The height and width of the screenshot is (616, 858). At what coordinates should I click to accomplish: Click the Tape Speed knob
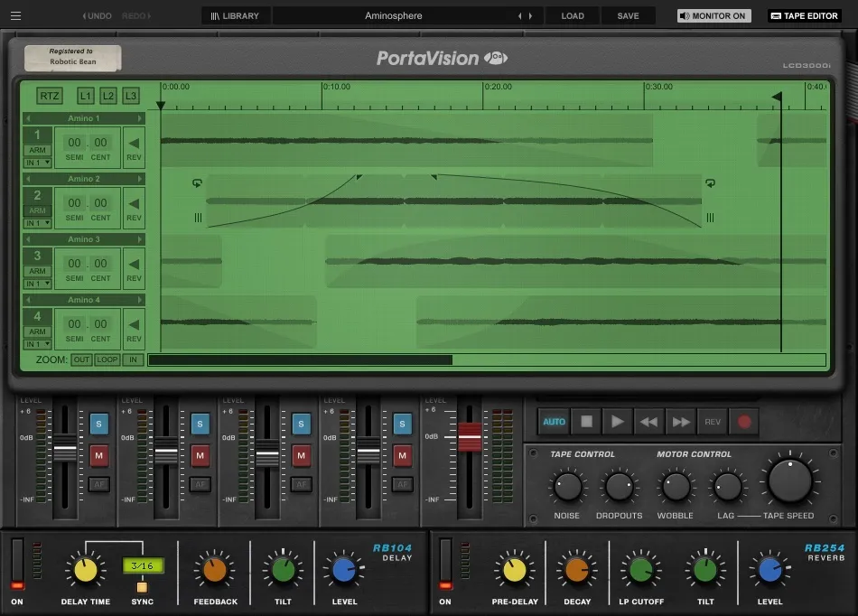[x=790, y=481]
